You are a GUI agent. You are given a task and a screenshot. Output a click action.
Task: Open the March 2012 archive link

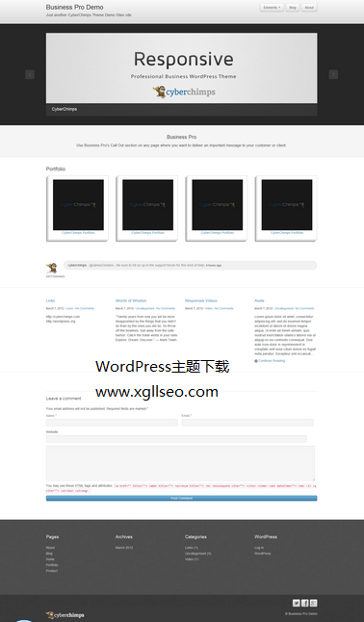pos(124,548)
